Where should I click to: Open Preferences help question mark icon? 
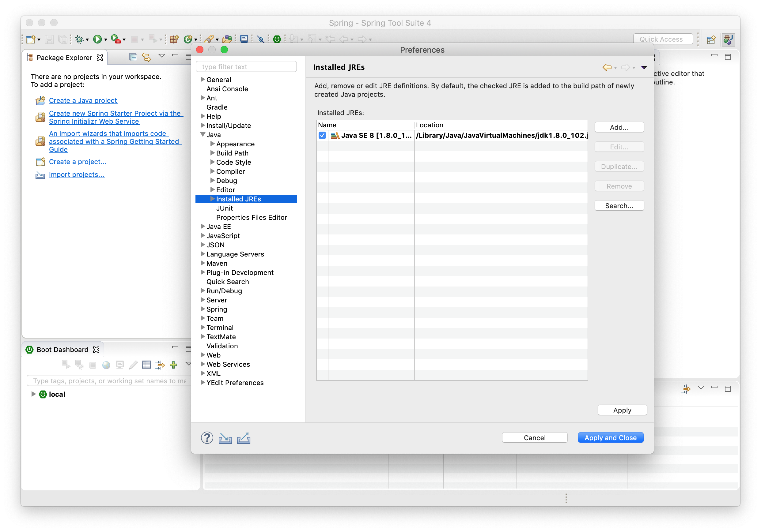[x=207, y=438]
